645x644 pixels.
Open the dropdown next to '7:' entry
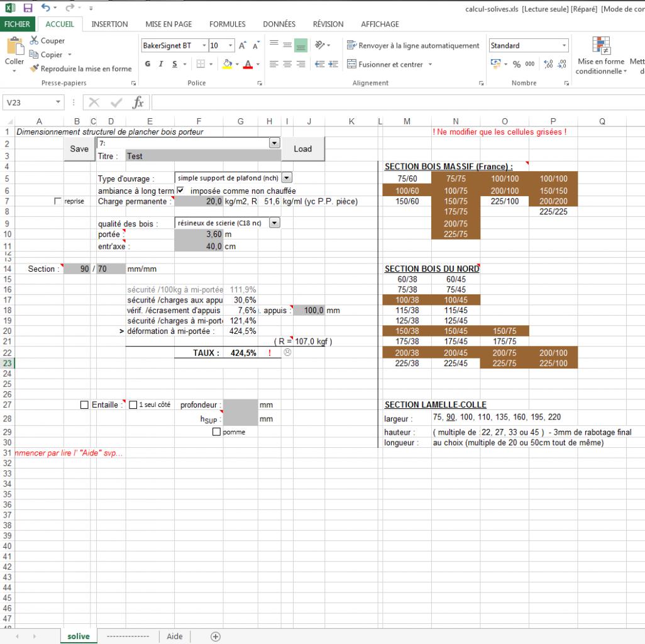coord(274,143)
